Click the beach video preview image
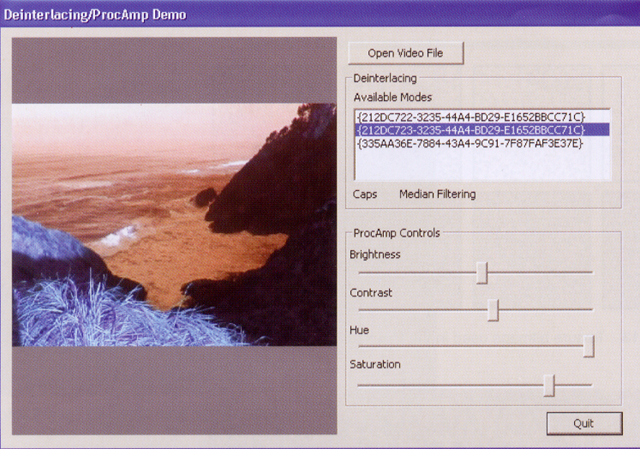Image resolution: width=640 pixels, height=449 pixels. coord(175,225)
